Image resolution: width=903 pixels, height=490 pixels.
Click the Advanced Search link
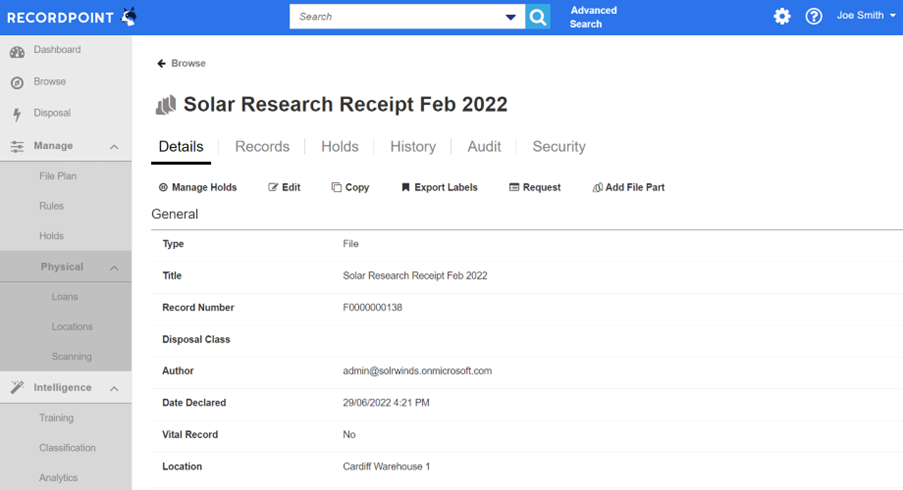[593, 17]
